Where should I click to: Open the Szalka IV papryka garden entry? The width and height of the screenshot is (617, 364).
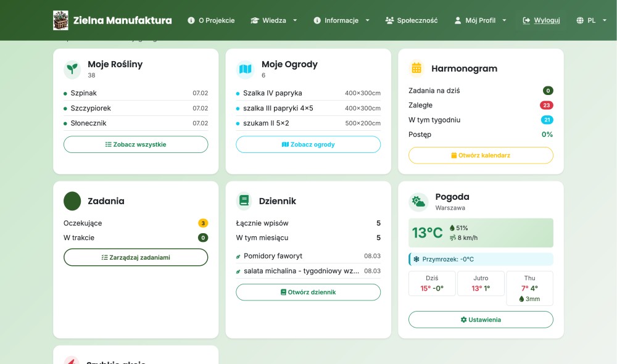coord(273,93)
